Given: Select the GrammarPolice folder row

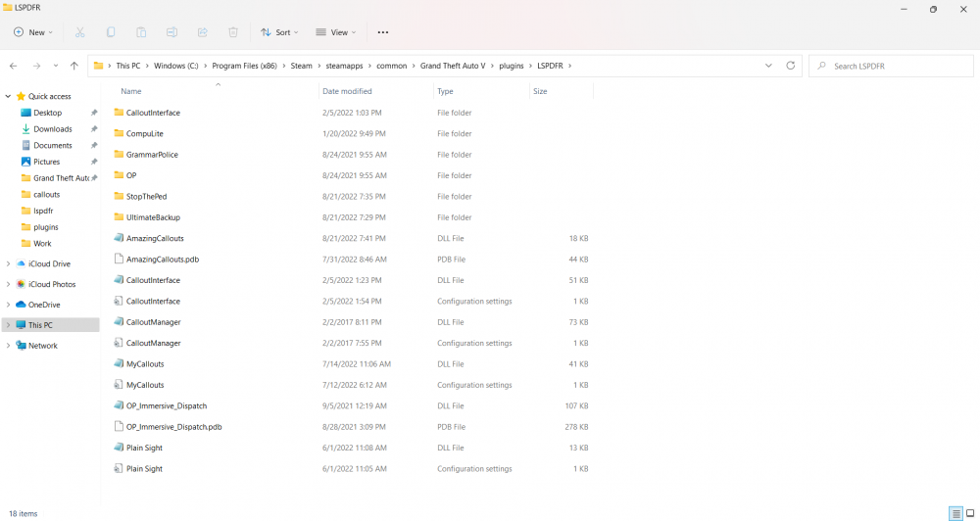Looking at the screenshot, I should pos(353,155).
